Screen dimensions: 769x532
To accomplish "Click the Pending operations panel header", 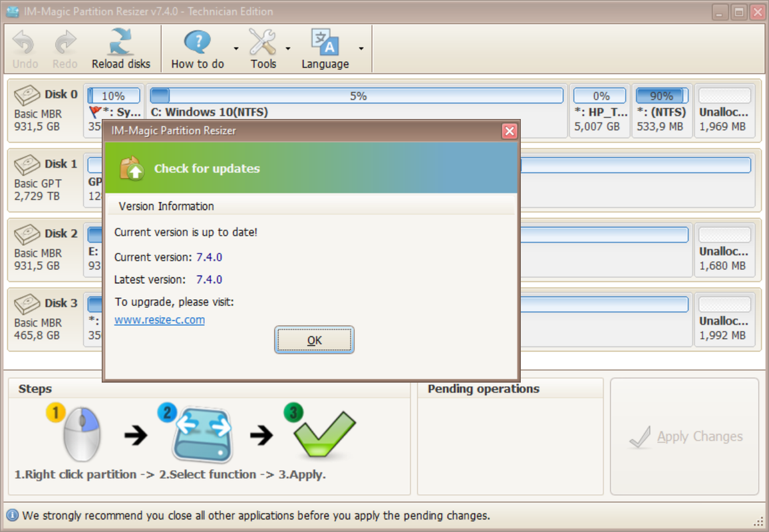I will tap(484, 389).
